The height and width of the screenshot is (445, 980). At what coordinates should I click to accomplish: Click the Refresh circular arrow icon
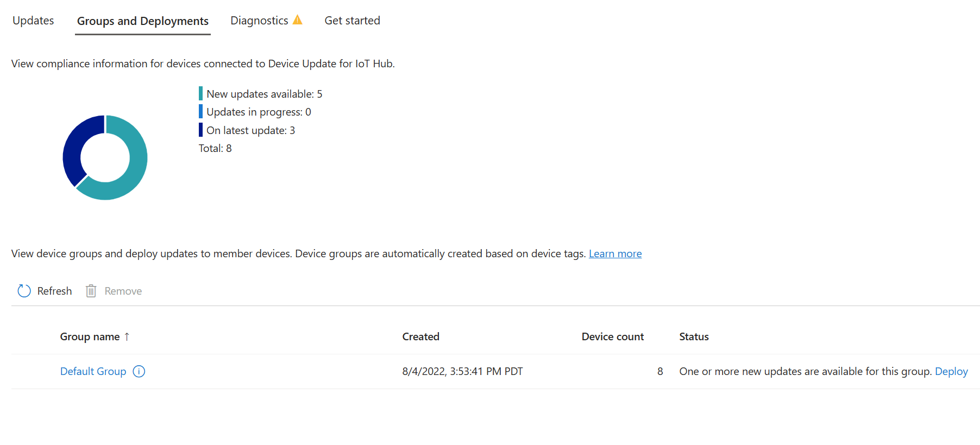point(24,291)
